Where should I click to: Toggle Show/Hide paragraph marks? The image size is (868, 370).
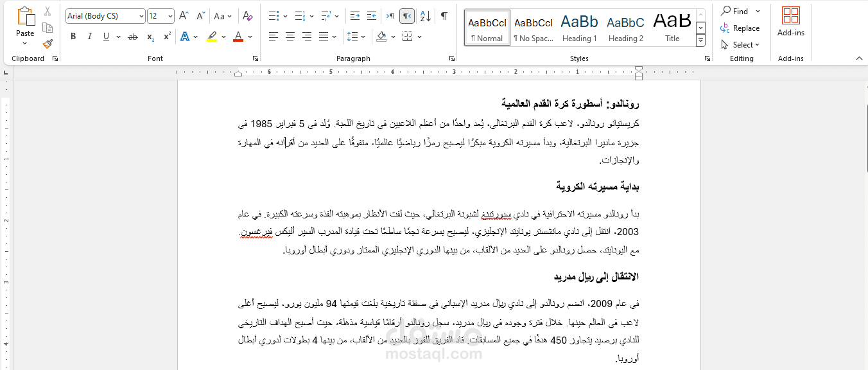(444, 16)
